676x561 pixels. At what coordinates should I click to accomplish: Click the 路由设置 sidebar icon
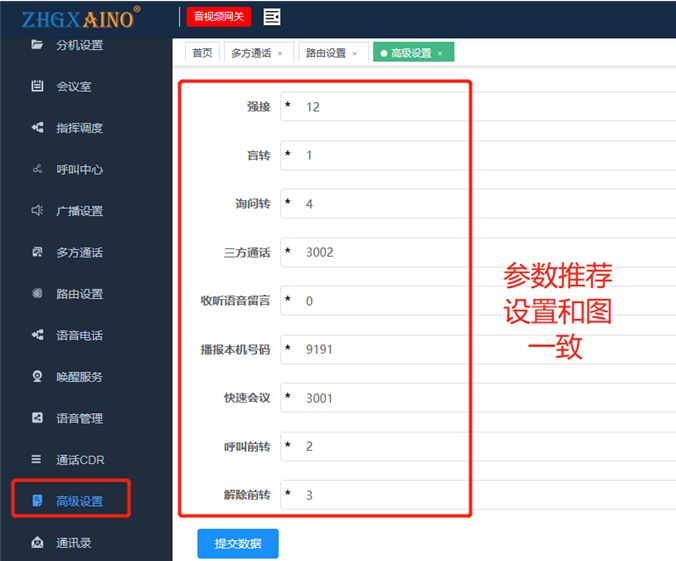coord(37,294)
